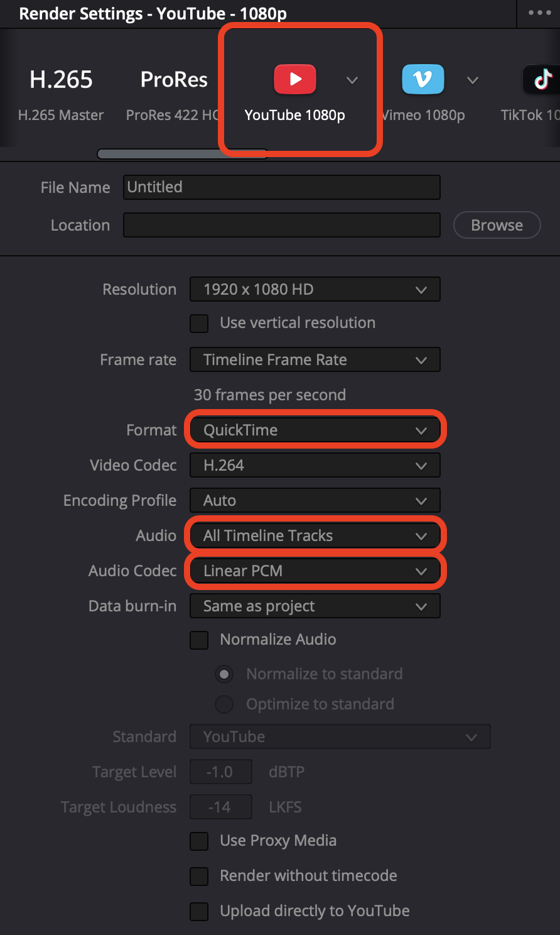Open the Video Codec H.264 dropdown

tap(315, 466)
